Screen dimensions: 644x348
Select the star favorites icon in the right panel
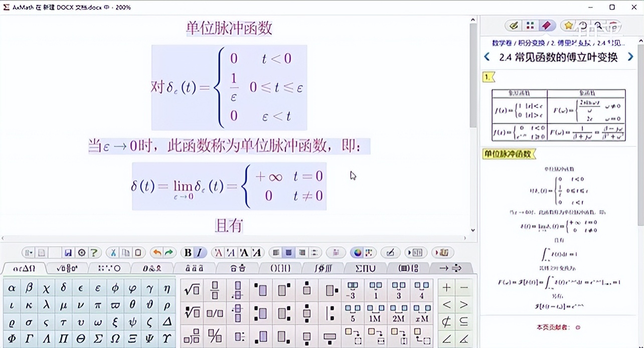567,25
